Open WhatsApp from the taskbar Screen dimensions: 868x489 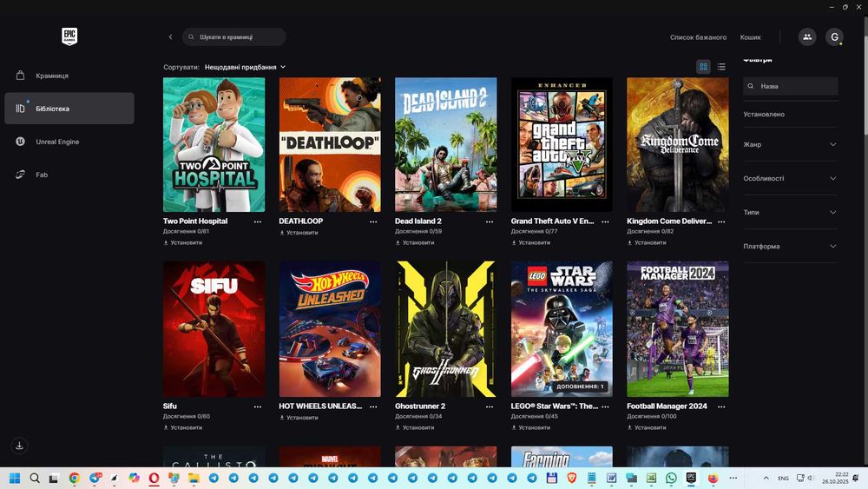tap(671, 478)
